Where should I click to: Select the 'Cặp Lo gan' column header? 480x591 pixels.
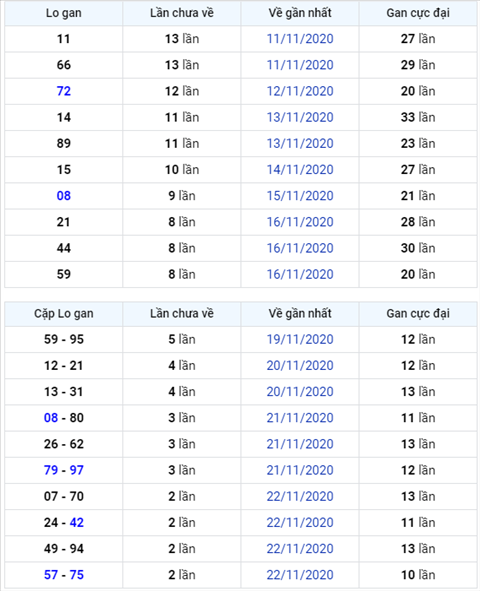coord(64,314)
